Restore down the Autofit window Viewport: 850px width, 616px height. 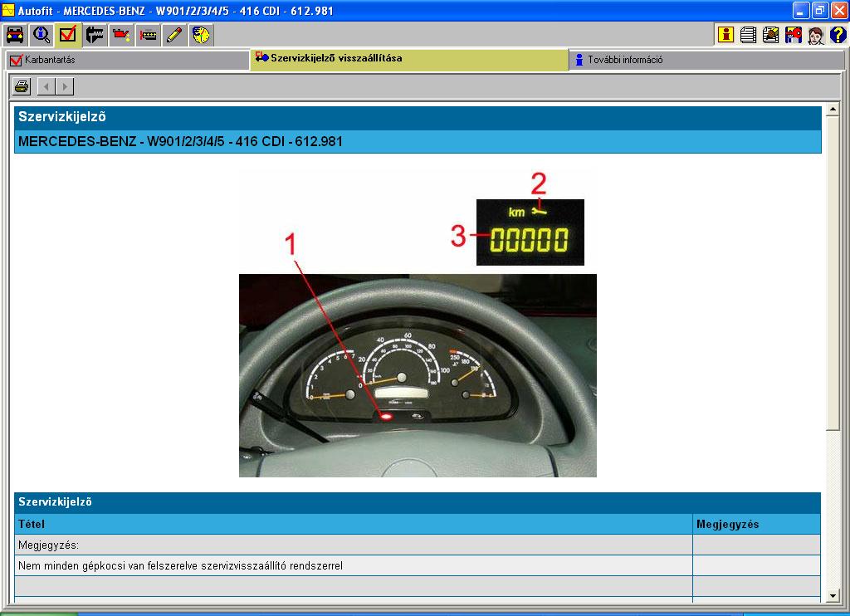(819, 10)
